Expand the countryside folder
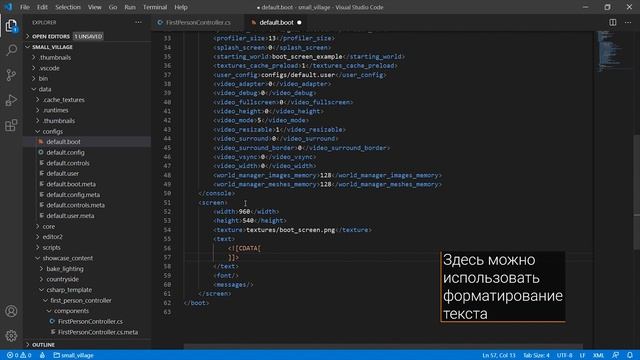The width and height of the screenshot is (640, 360). coord(62,279)
